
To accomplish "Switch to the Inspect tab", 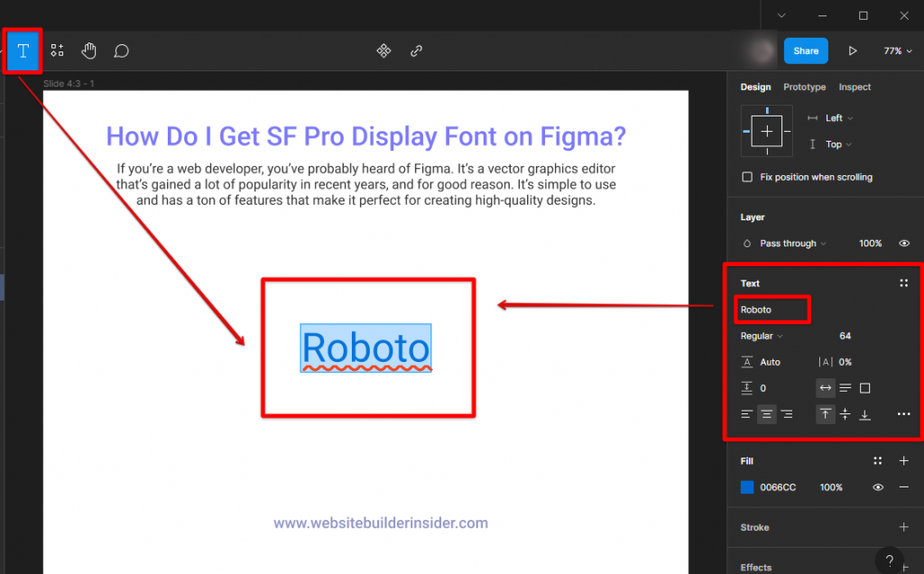I will pyautogui.click(x=855, y=87).
